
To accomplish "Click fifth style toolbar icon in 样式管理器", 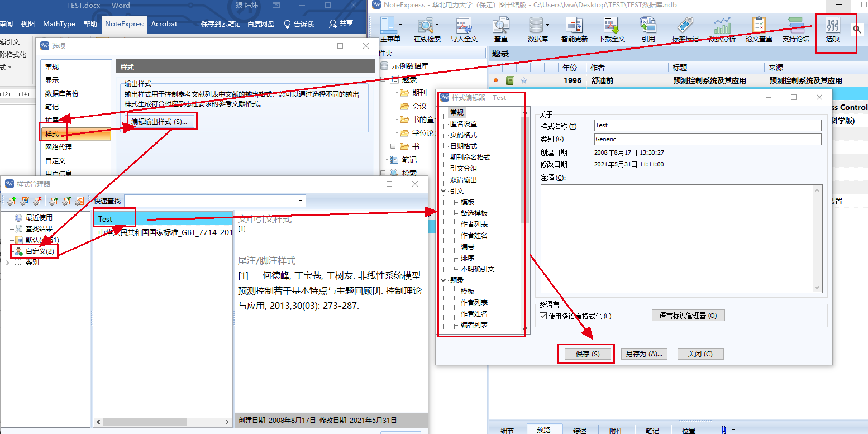I will pyautogui.click(x=66, y=201).
